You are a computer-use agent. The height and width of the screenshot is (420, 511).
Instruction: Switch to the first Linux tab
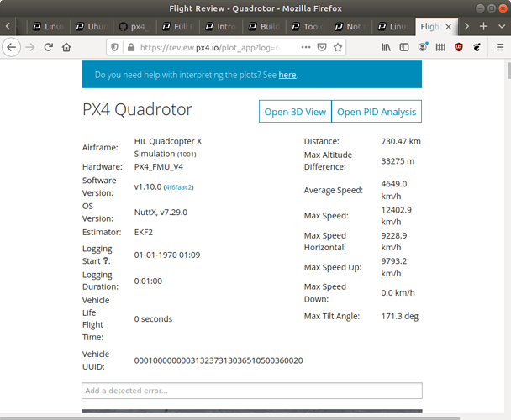pyautogui.click(x=49, y=27)
